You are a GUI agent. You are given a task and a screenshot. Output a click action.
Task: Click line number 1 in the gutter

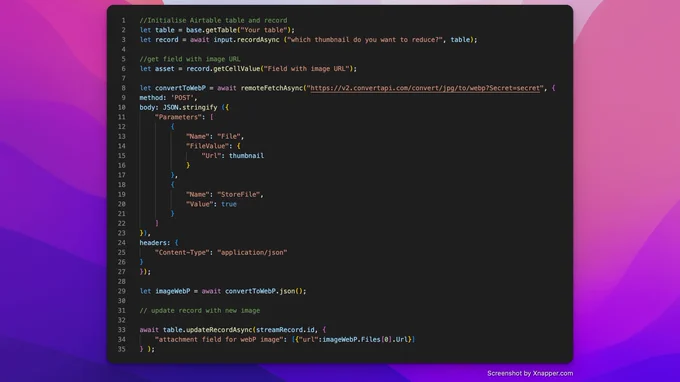(124, 20)
